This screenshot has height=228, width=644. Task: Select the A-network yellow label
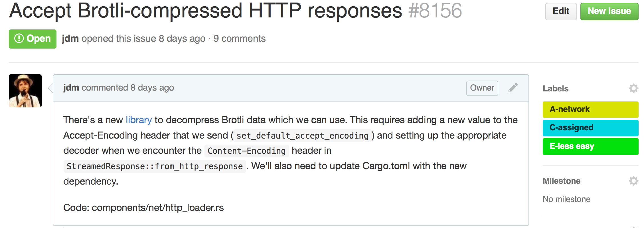pyautogui.click(x=590, y=109)
